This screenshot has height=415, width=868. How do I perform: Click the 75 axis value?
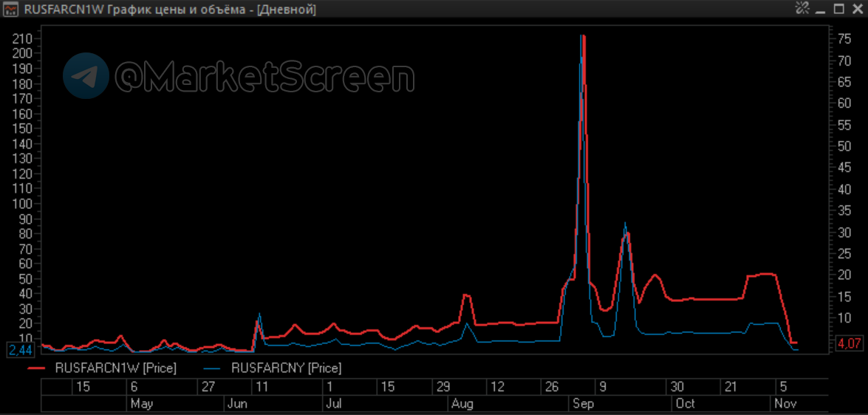844,38
